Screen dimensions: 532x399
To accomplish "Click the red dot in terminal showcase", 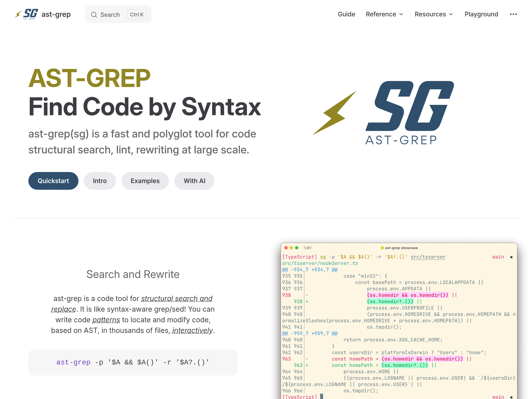I will tap(286, 248).
